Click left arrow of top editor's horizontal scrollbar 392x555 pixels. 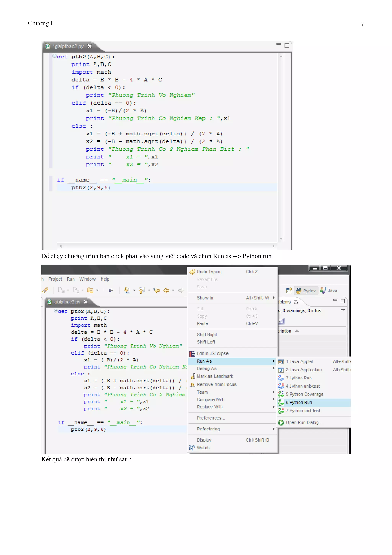click(61, 246)
